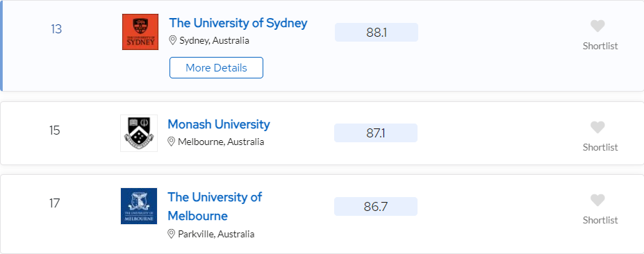Click location pin beside Parkville, Australia
This screenshot has height=254, width=644.
click(172, 234)
